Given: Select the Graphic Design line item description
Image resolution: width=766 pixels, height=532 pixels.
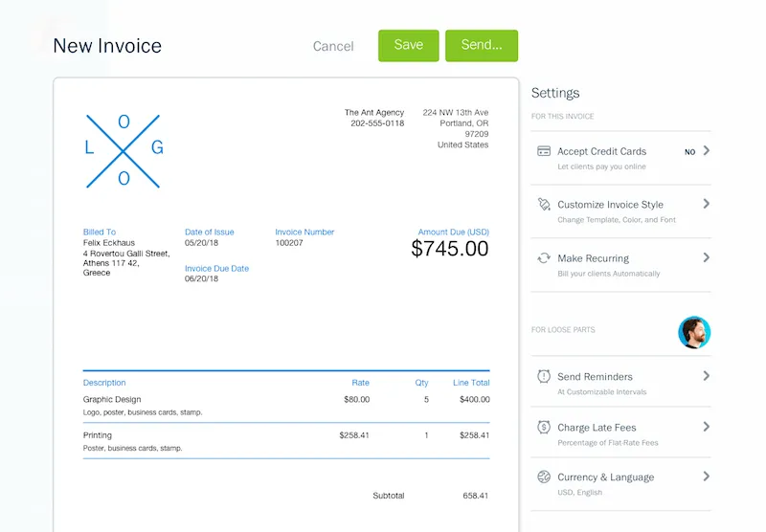Looking at the screenshot, I should [112, 399].
